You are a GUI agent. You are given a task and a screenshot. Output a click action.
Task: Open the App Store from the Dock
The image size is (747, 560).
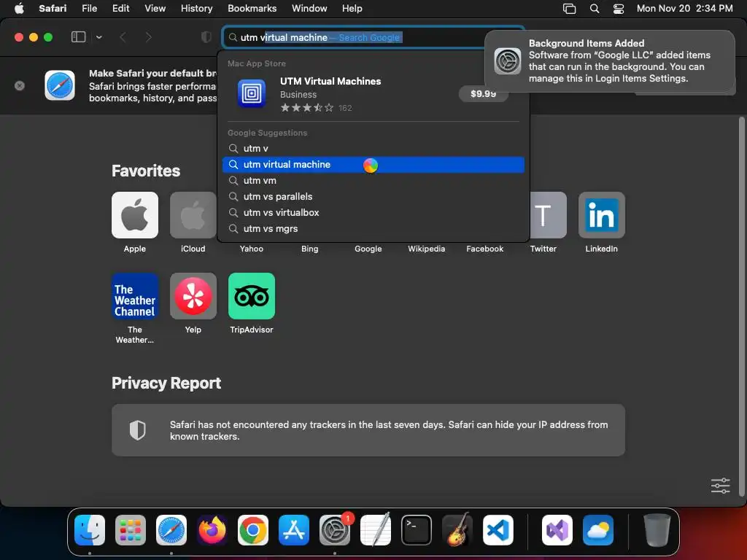tap(293, 530)
